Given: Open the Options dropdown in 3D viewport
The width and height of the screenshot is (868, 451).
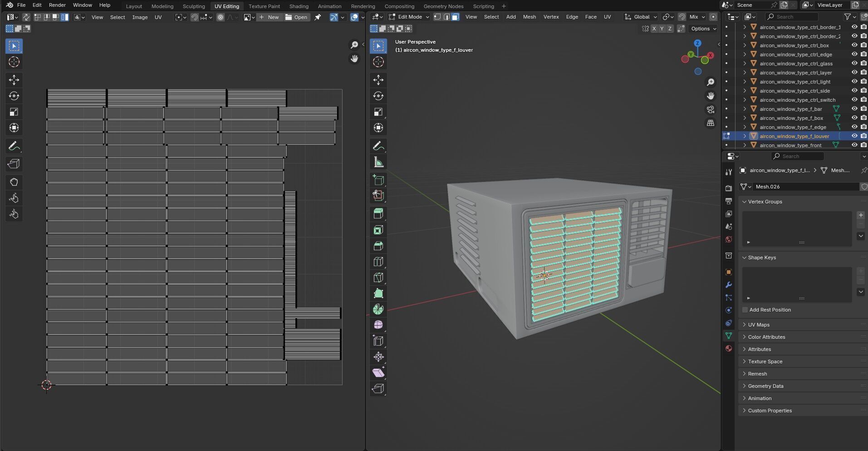Looking at the screenshot, I should pos(703,29).
